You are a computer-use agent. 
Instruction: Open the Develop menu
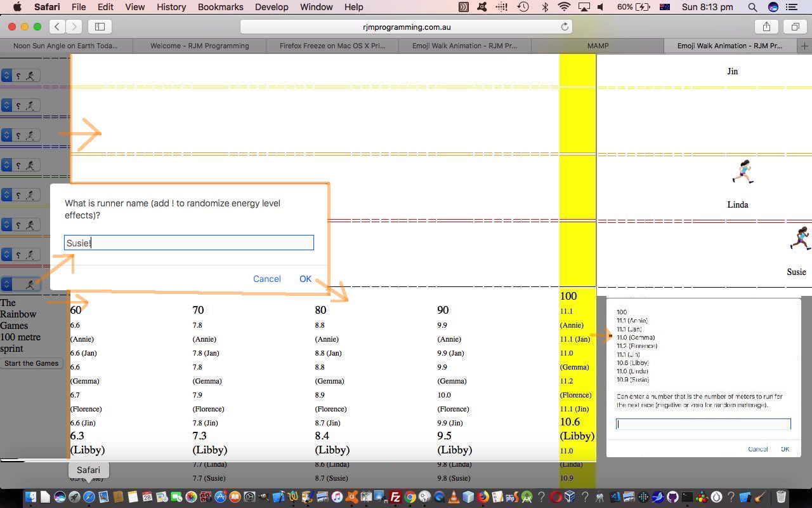(x=272, y=7)
